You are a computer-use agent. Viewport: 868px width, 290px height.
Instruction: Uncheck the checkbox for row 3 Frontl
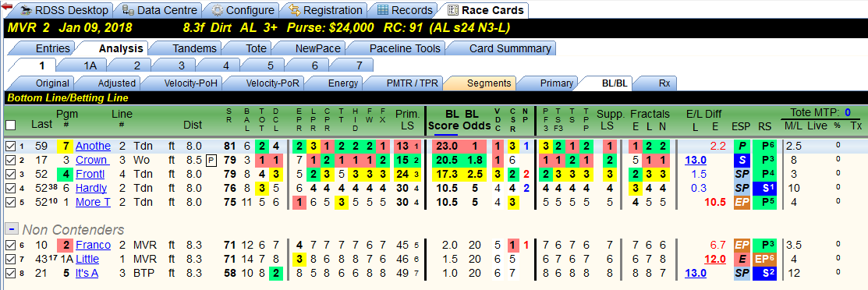[10, 175]
